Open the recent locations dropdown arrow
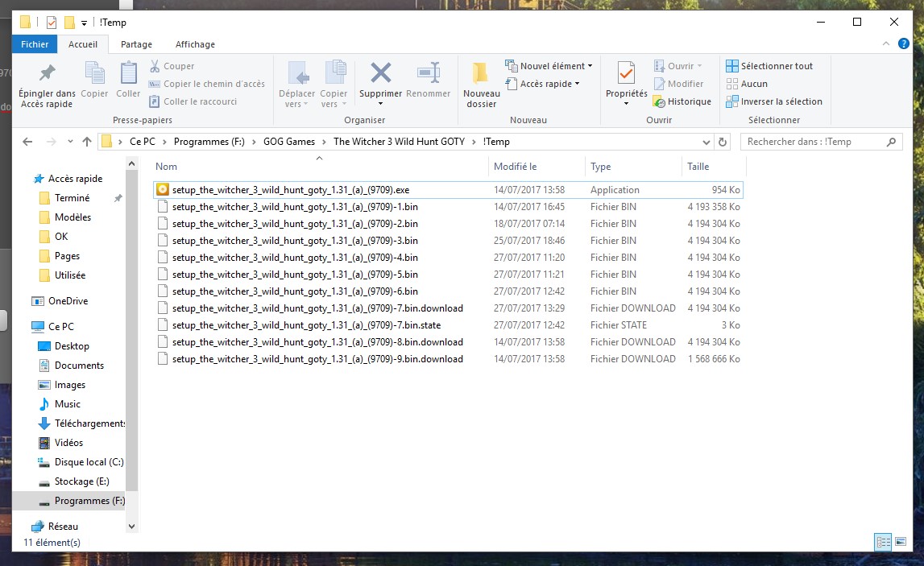This screenshot has height=566, width=924. tap(70, 142)
